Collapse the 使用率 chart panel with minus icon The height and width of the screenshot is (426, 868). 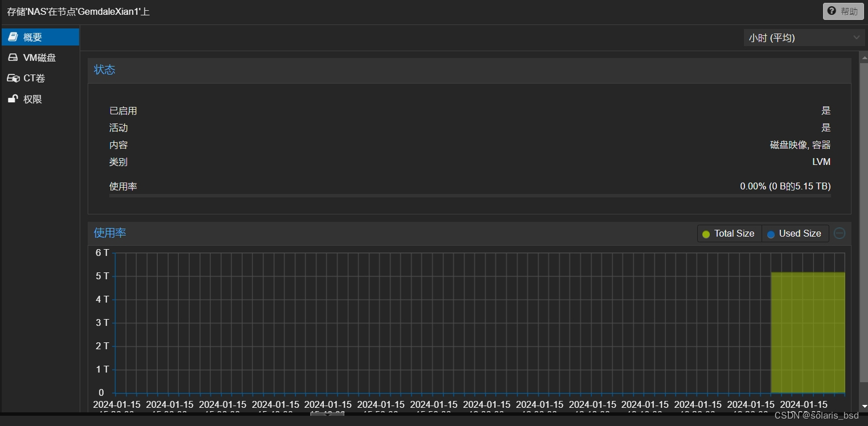840,233
